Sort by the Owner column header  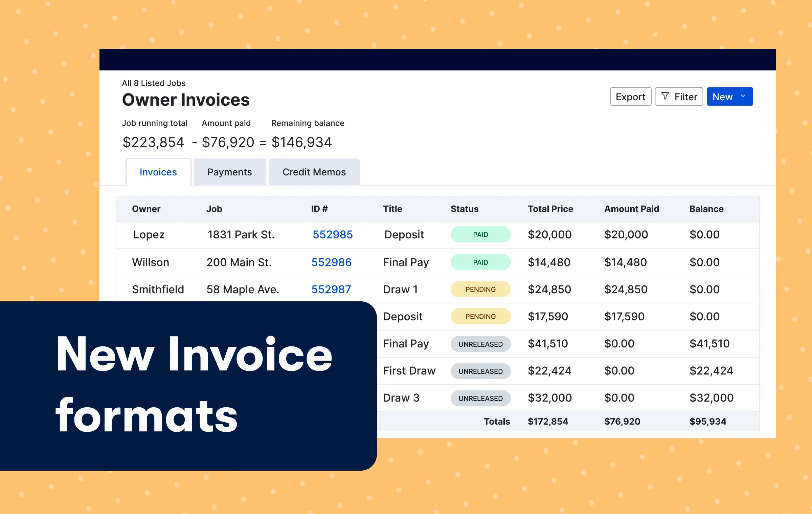click(x=146, y=209)
